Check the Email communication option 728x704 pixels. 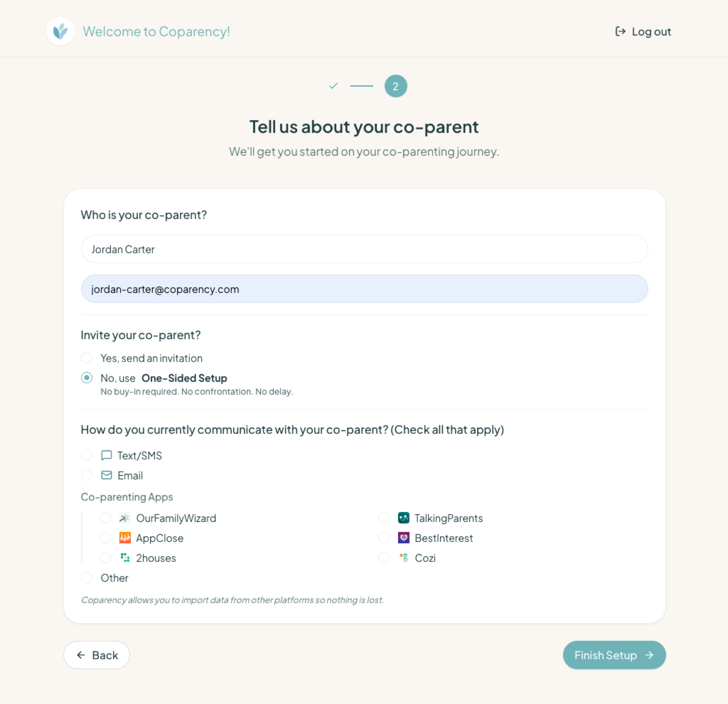(x=87, y=475)
